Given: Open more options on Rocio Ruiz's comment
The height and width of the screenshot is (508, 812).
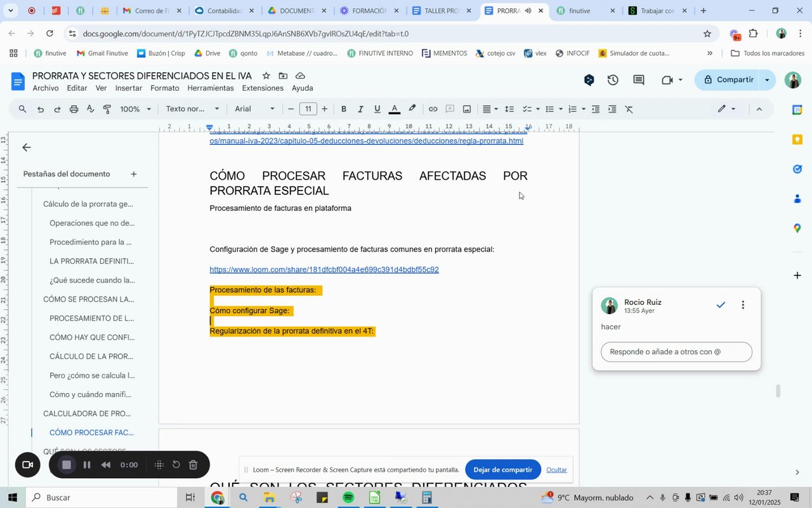Looking at the screenshot, I should pos(743,305).
